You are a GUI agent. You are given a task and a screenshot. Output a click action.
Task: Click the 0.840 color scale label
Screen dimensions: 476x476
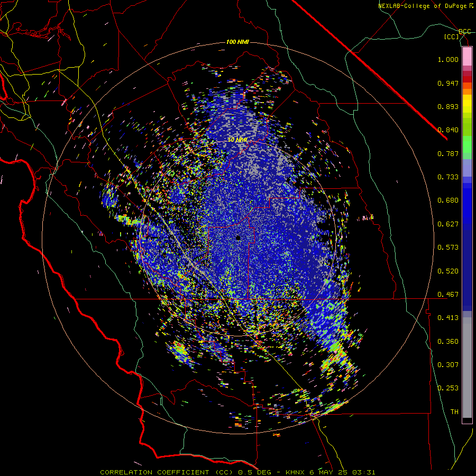pos(448,130)
